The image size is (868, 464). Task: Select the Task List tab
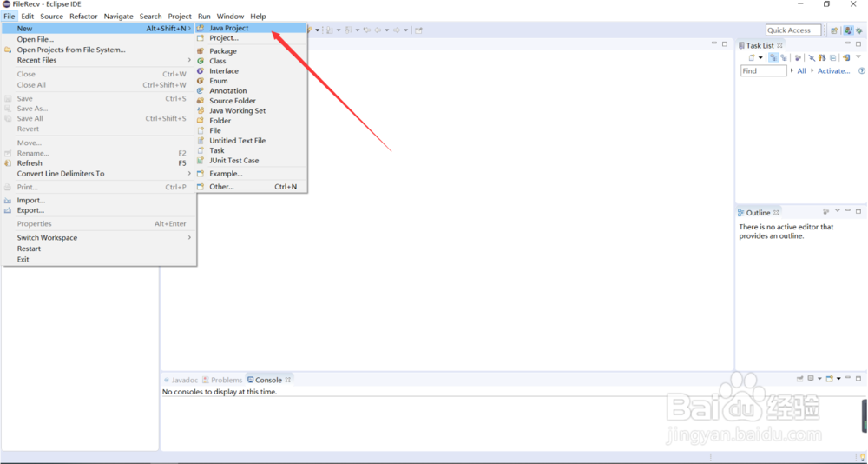(x=760, y=45)
